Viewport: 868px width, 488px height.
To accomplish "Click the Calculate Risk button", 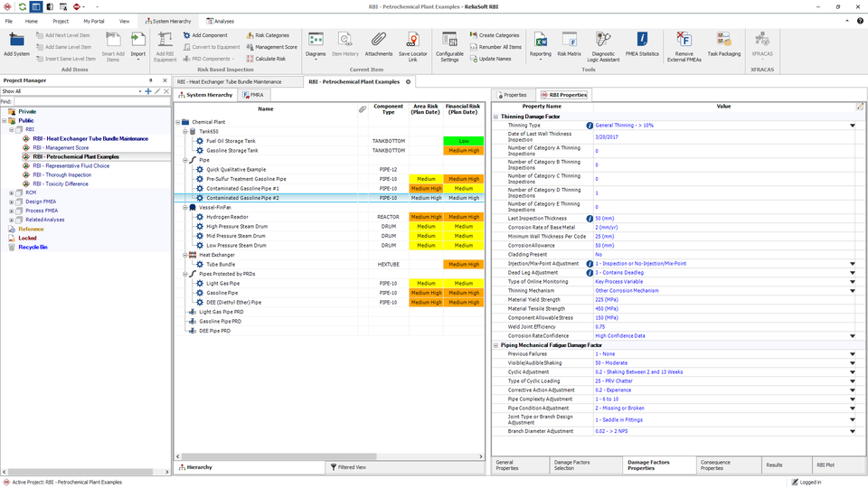I will (266, 59).
